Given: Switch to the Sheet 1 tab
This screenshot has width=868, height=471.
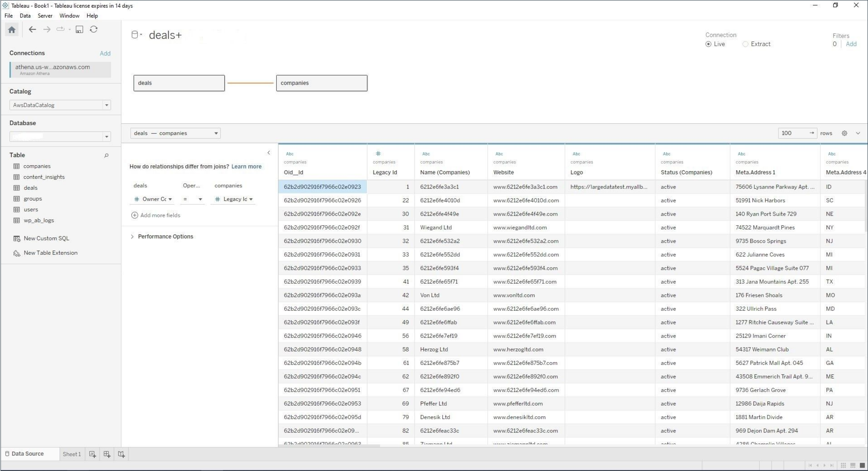Looking at the screenshot, I should pyautogui.click(x=72, y=454).
